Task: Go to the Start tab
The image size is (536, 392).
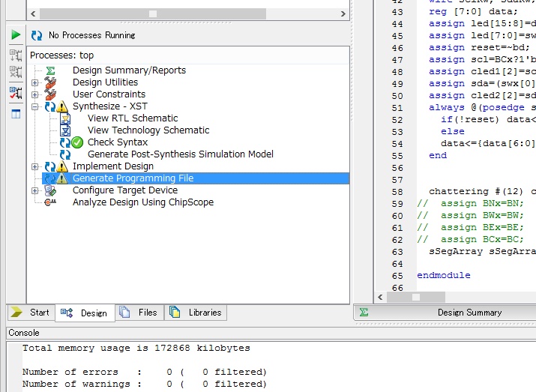Action: [31, 313]
